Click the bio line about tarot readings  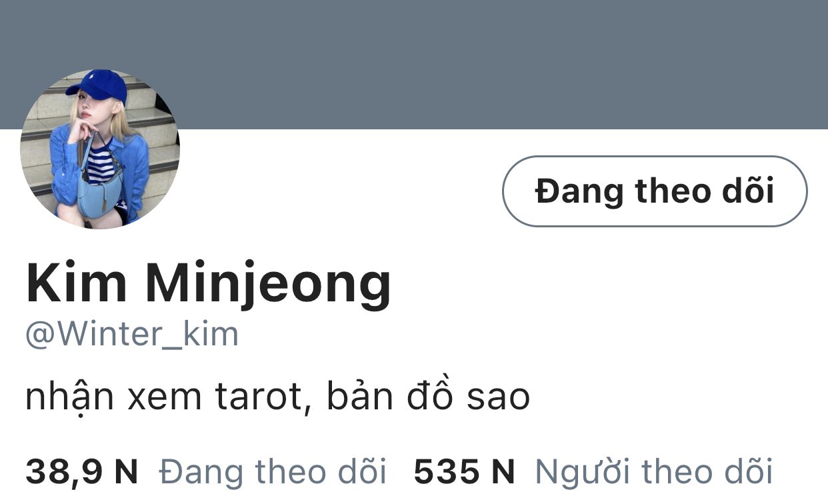click(x=277, y=397)
